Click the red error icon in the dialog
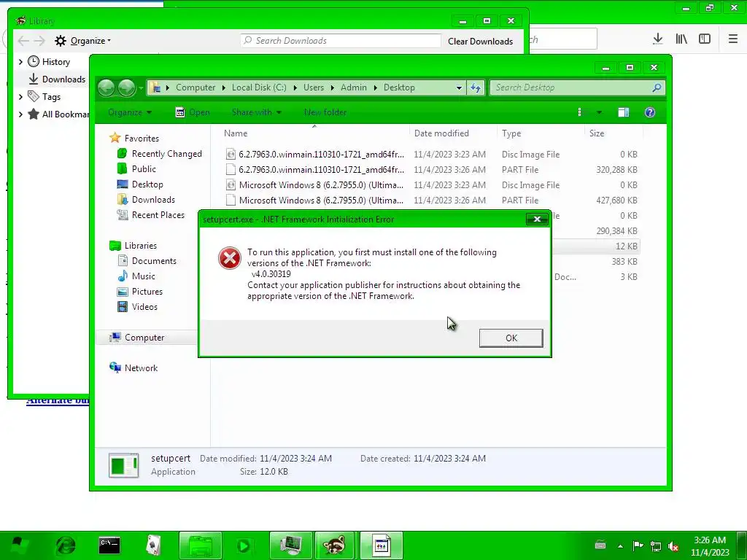This screenshot has height=560, width=747. click(230, 257)
